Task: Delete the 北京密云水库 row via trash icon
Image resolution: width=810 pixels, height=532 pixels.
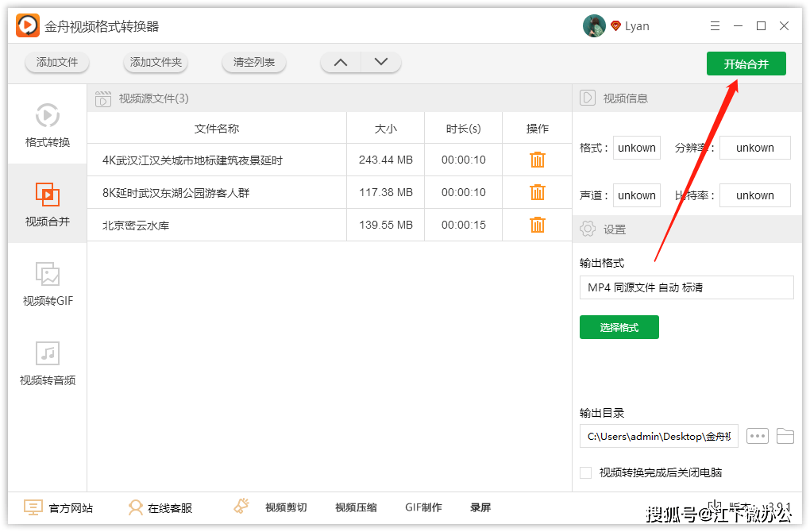Action: [538, 226]
